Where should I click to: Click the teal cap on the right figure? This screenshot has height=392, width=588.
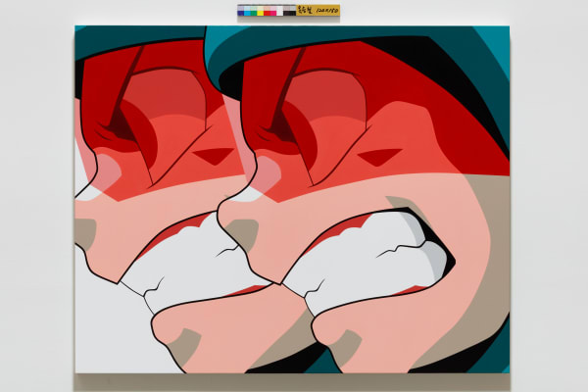coord(294,43)
